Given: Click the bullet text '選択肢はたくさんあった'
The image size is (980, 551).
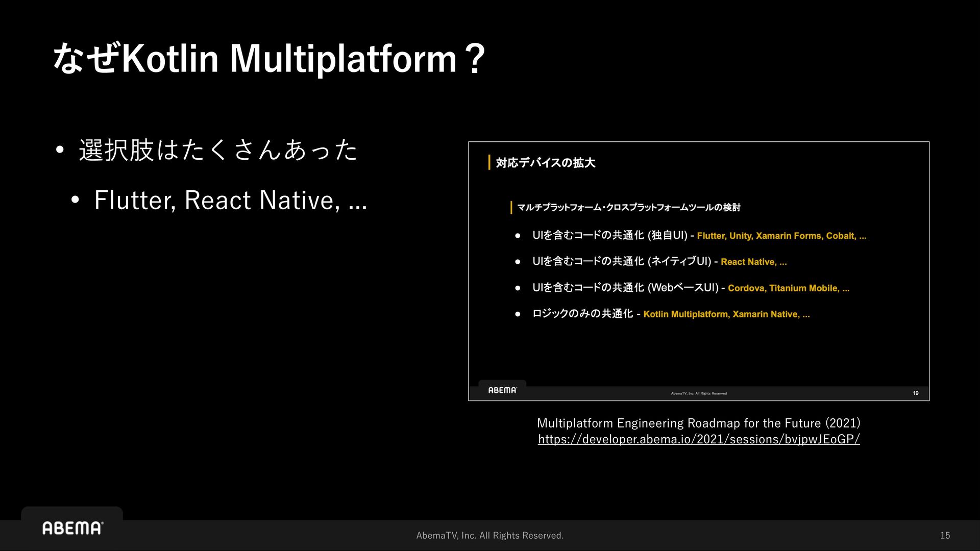Looking at the screenshot, I should (218, 150).
